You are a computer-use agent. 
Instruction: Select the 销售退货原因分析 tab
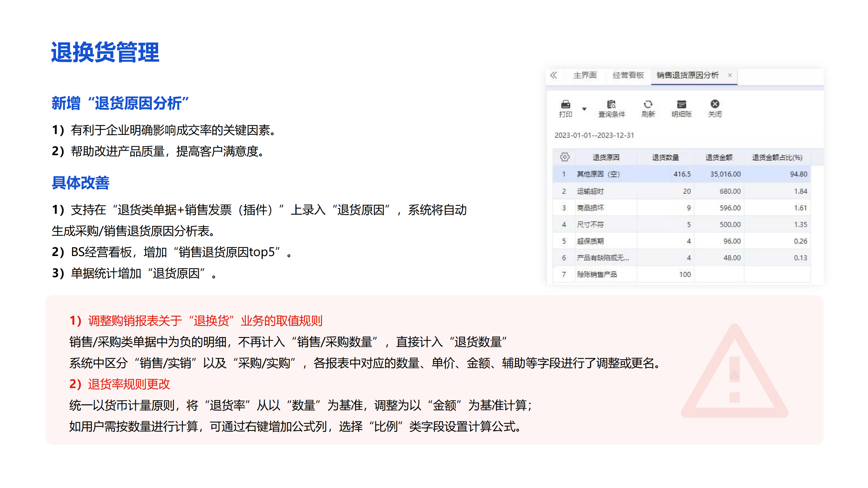coord(687,75)
